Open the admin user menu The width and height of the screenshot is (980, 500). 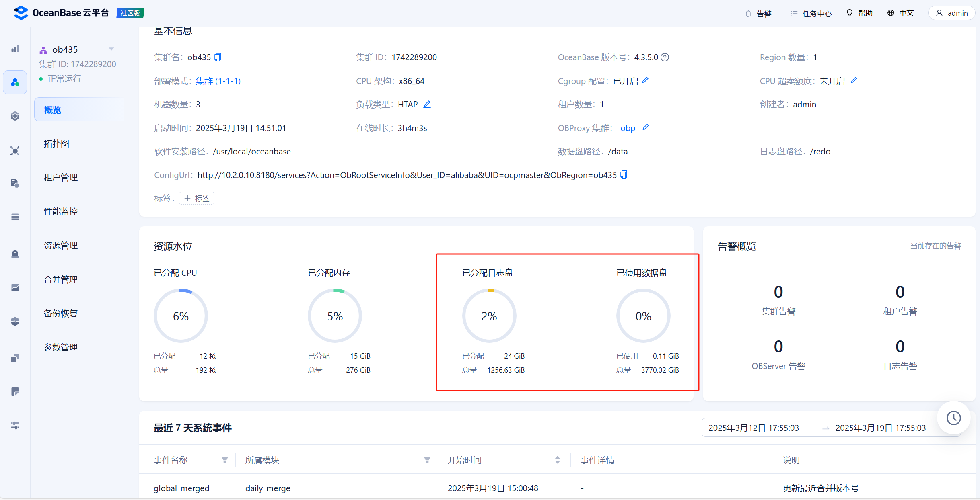951,13
